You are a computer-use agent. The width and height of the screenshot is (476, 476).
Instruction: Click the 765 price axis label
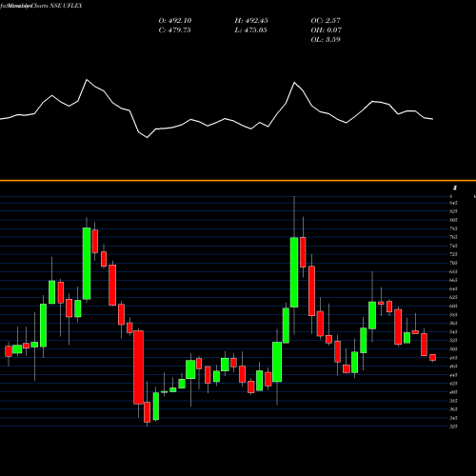click(453, 237)
